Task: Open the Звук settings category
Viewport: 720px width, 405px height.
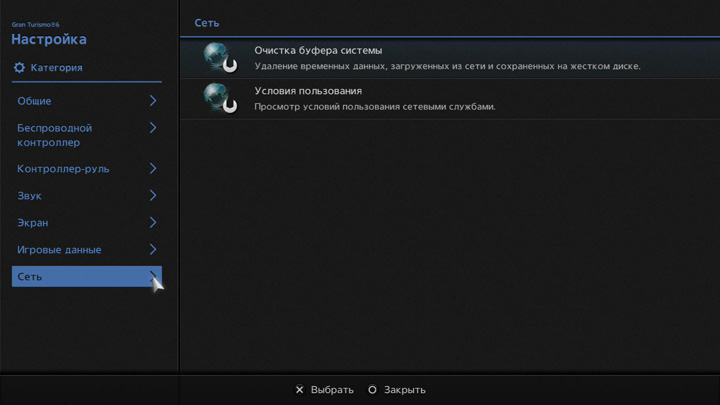Action: point(30,196)
